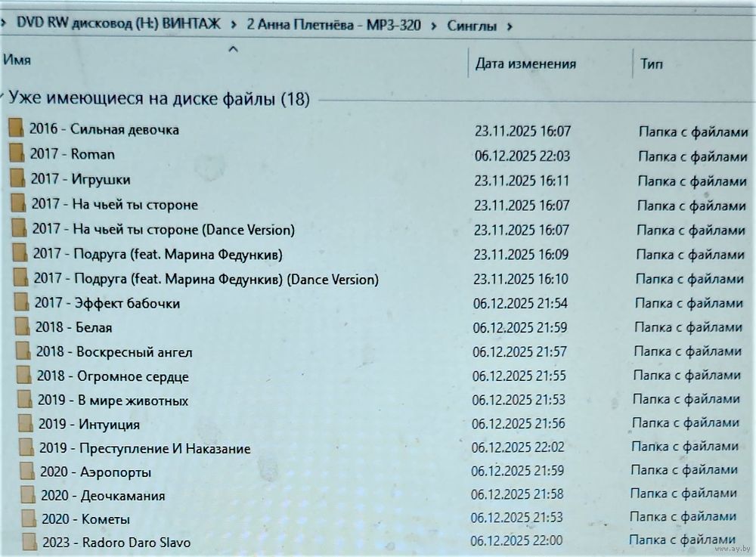Image resolution: width=756 pixels, height=557 pixels.
Task: Sort by the Имя column header
Action: [17, 60]
